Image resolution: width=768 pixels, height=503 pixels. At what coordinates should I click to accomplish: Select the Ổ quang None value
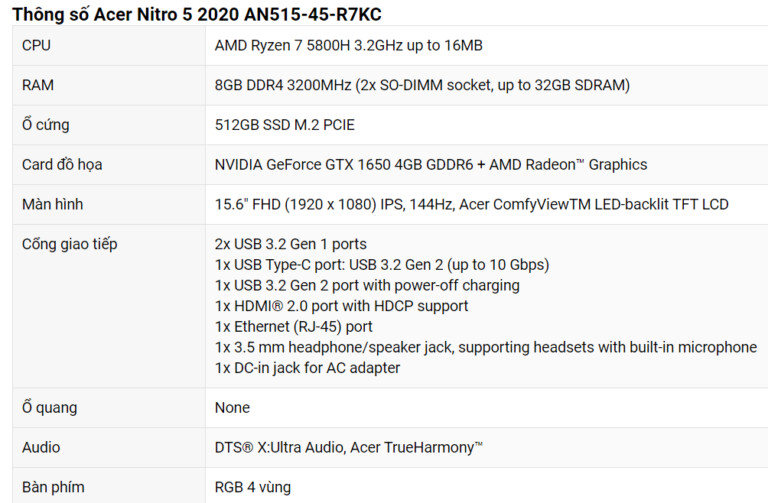232,407
